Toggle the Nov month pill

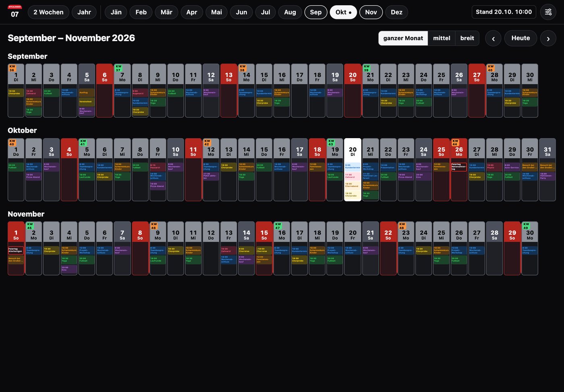(371, 12)
